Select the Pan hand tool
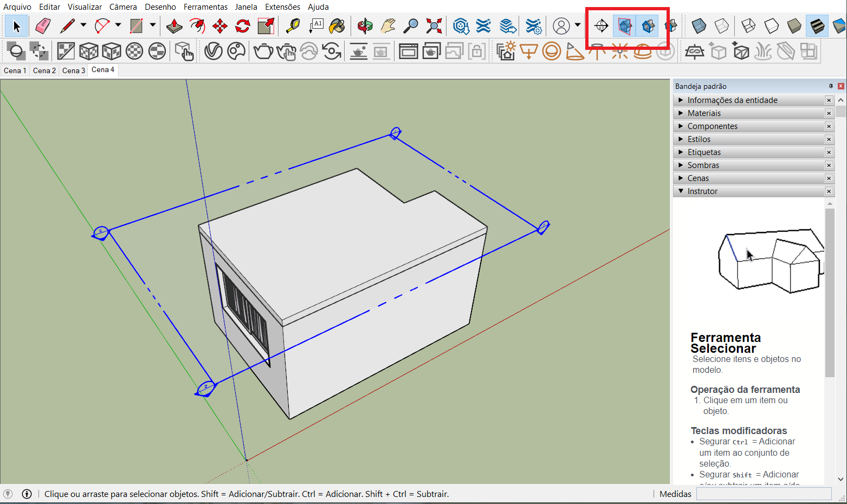Viewport: 847px width, 504px height. (x=388, y=26)
